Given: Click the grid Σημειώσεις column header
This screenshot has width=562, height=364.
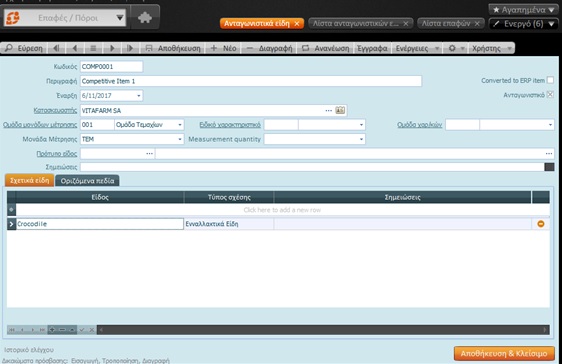Looking at the screenshot, I should (x=403, y=197).
